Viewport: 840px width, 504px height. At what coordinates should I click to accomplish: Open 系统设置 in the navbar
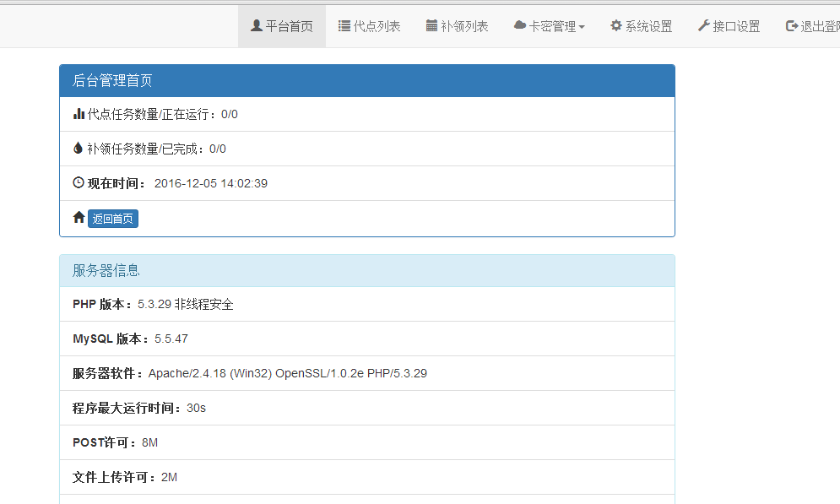coord(642,26)
